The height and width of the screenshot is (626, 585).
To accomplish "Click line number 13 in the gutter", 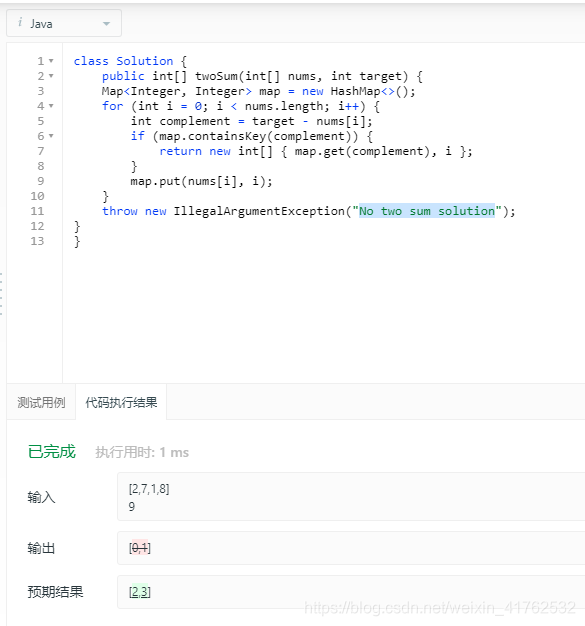I will 37,241.
